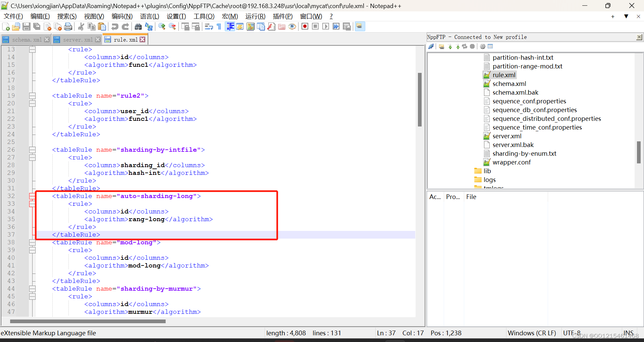Zoom in with the magnifier icon

pyautogui.click(x=162, y=27)
